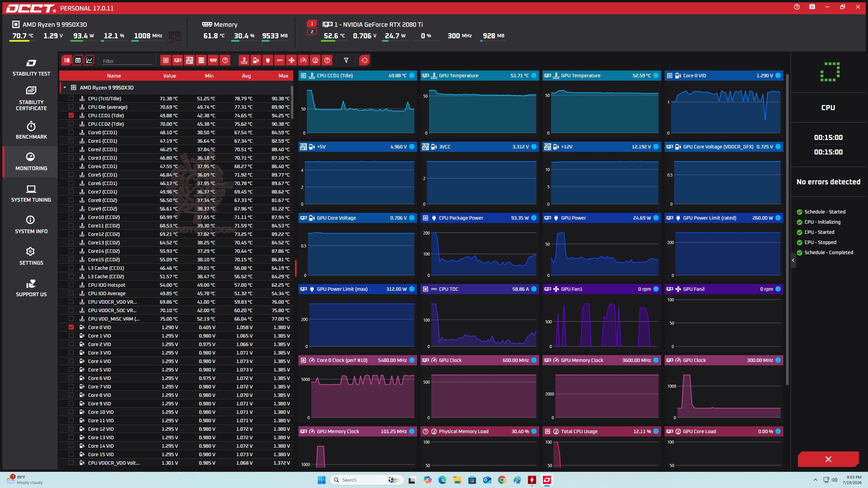Collapse the right status panel with chevron
This screenshot has width=868, height=488.
(x=793, y=260)
